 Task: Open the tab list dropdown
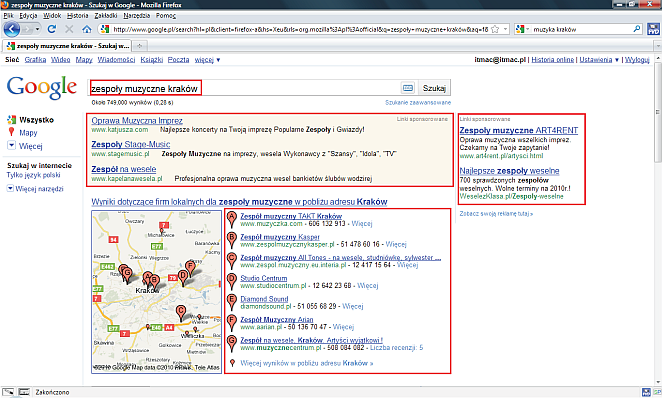[657, 46]
